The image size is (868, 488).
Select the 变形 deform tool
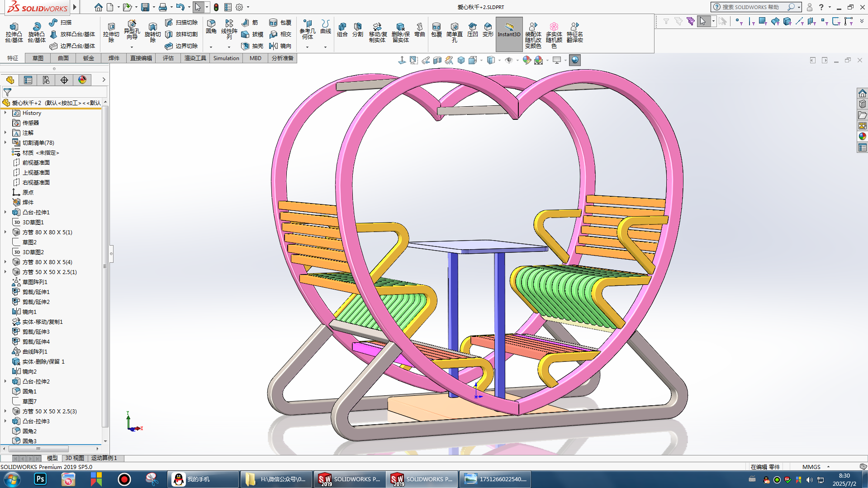click(x=488, y=30)
